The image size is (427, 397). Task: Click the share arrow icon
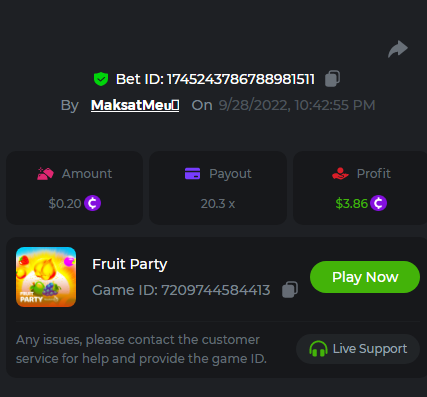point(398,49)
